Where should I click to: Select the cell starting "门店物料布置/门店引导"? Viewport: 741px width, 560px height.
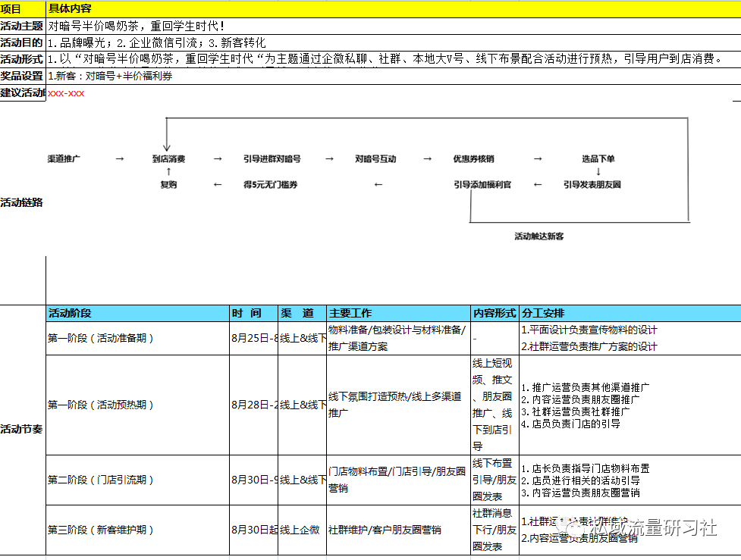point(398,480)
